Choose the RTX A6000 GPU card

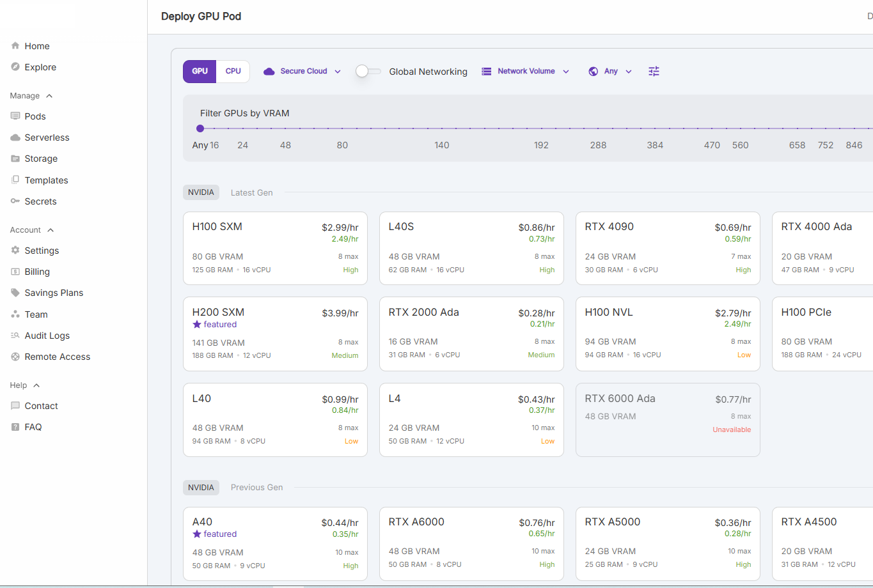pos(471,544)
